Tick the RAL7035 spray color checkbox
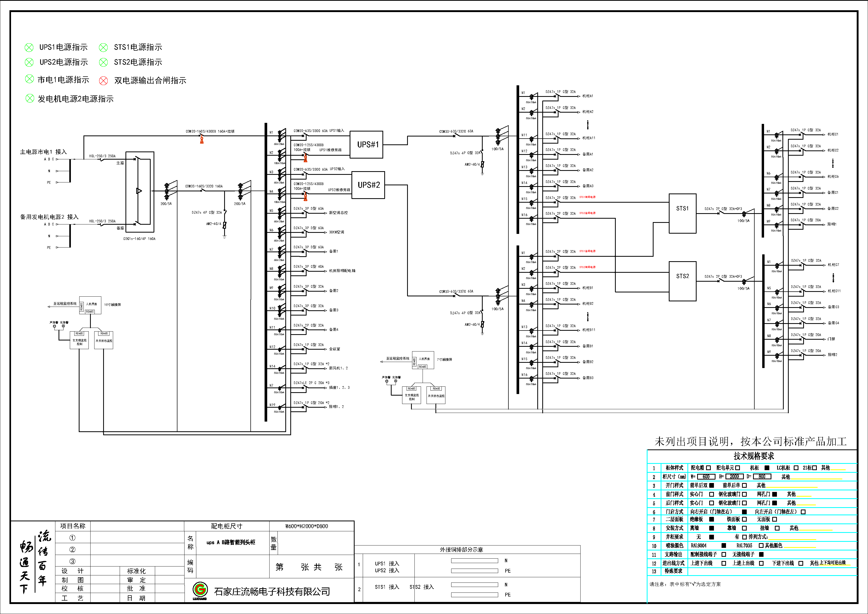 [761, 545]
